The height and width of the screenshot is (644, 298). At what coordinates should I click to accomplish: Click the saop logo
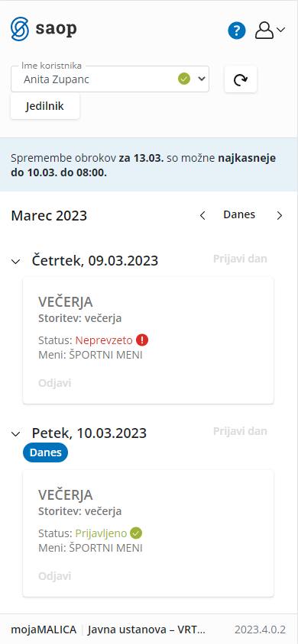tap(44, 29)
